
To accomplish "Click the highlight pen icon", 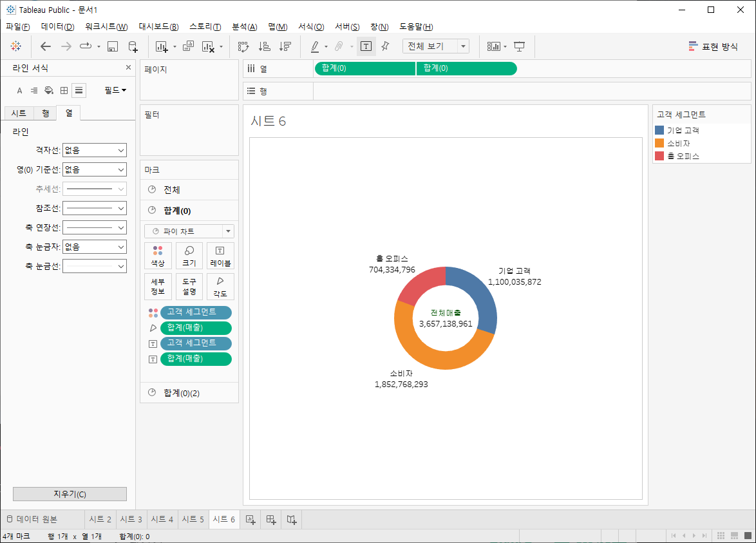I will (x=315, y=46).
